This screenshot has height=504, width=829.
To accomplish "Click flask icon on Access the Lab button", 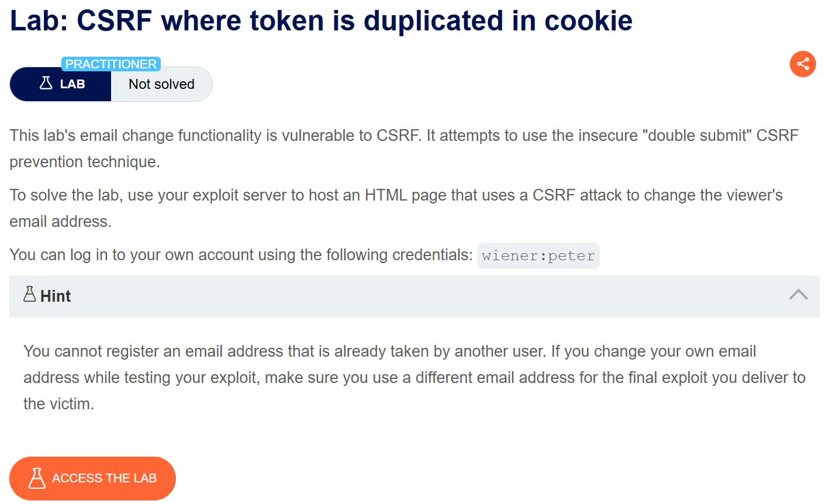I will point(37,478).
